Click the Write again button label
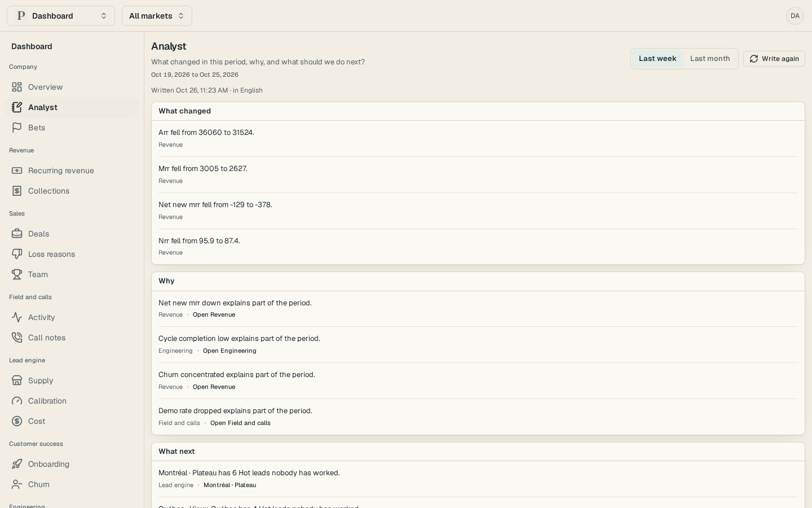The width and height of the screenshot is (812, 508). click(780, 59)
